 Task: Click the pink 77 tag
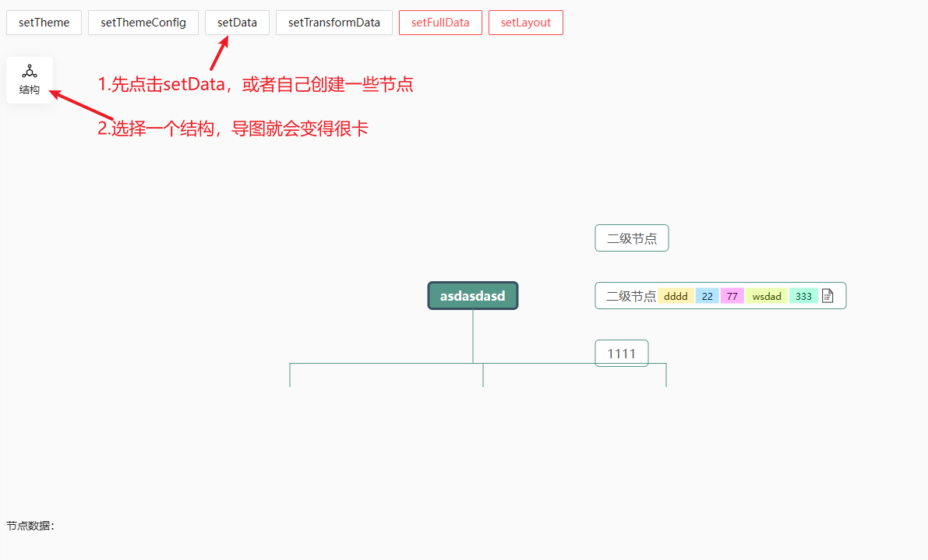[x=732, y=296]
